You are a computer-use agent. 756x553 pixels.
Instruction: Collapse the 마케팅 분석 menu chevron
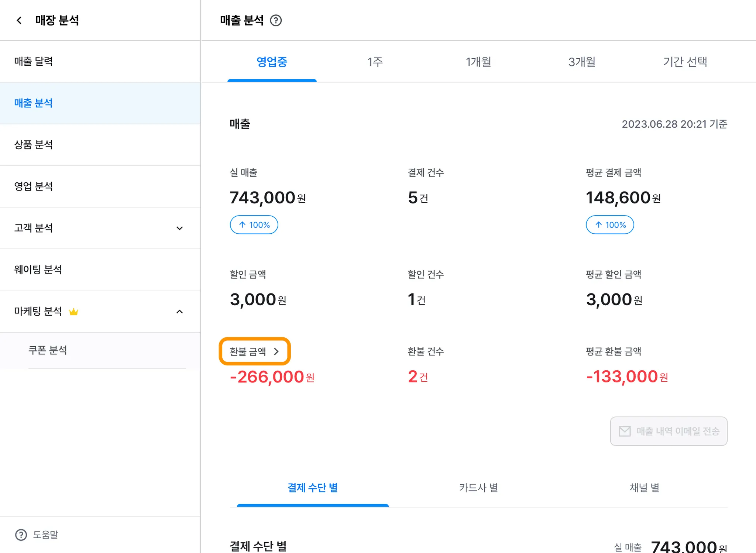179,312
